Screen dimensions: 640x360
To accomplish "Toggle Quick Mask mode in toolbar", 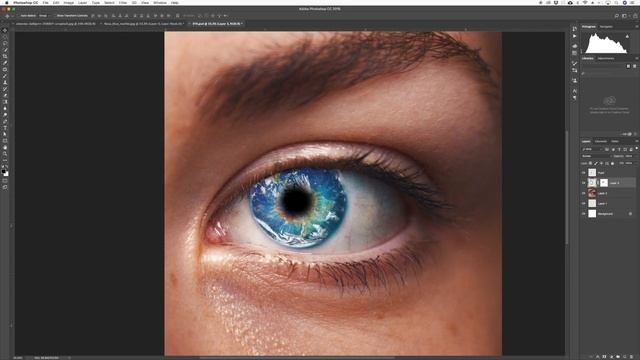I will [x=5, y=181].
